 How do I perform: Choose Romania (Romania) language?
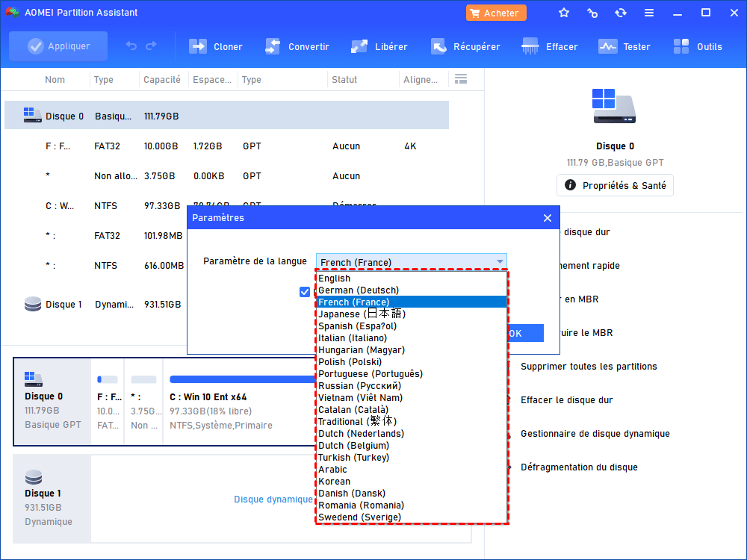coord(411,505)
